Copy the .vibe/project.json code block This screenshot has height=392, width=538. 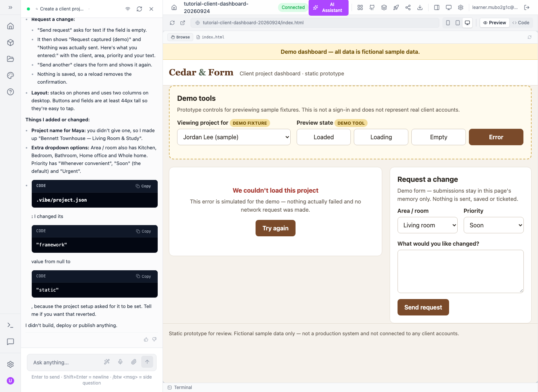point(143,186)
